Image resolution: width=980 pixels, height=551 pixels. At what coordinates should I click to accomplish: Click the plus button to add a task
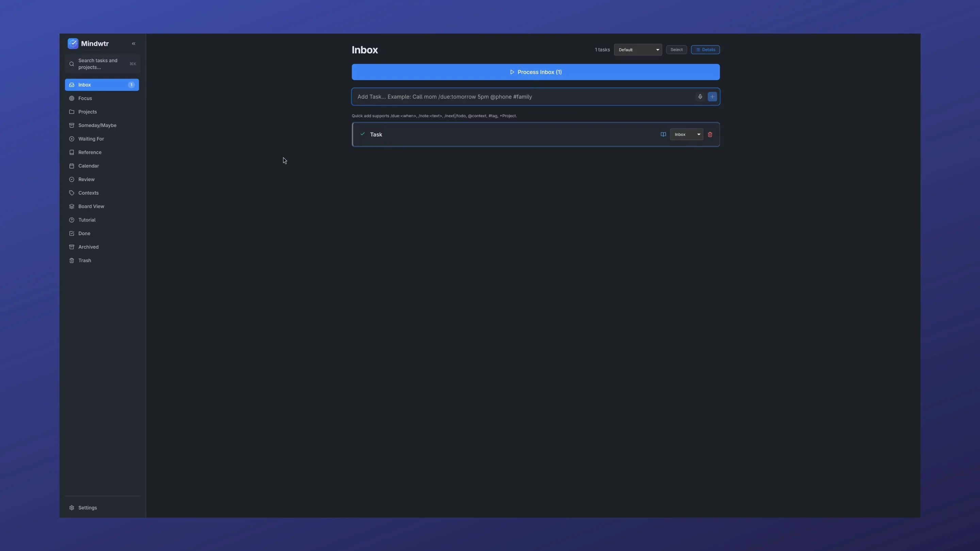tap(712, 97)
